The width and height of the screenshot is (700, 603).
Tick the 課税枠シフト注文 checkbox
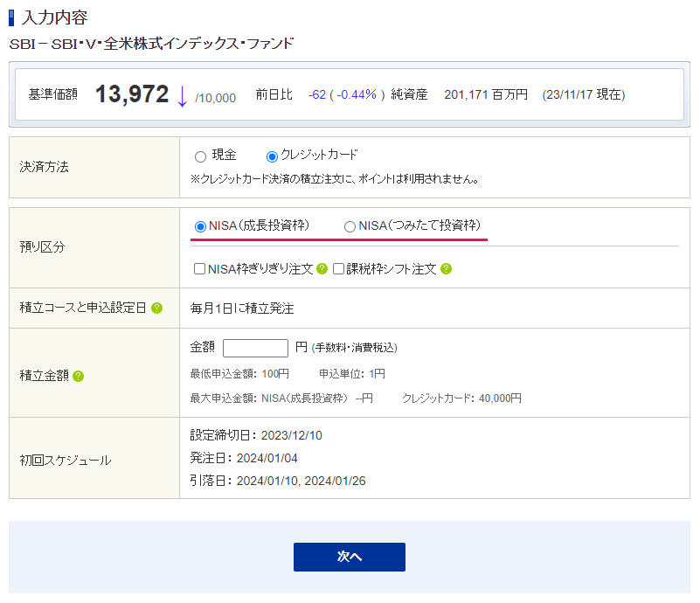point(339,269)
